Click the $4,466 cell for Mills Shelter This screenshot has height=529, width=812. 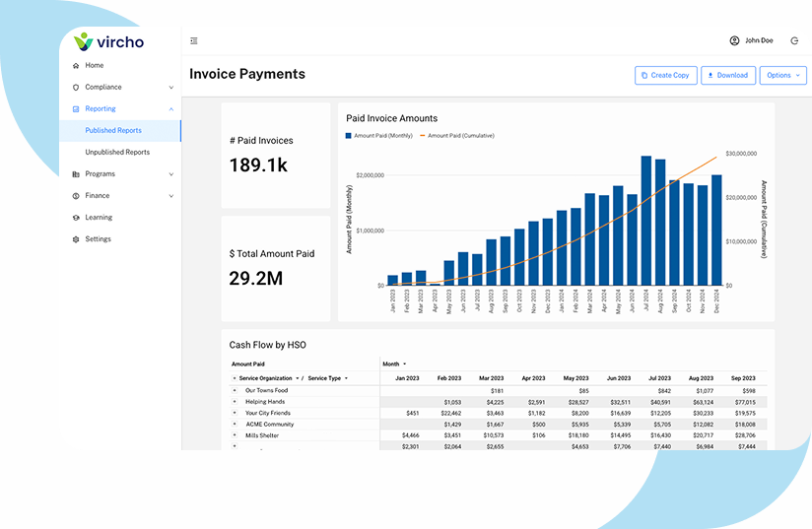(411, 435)
